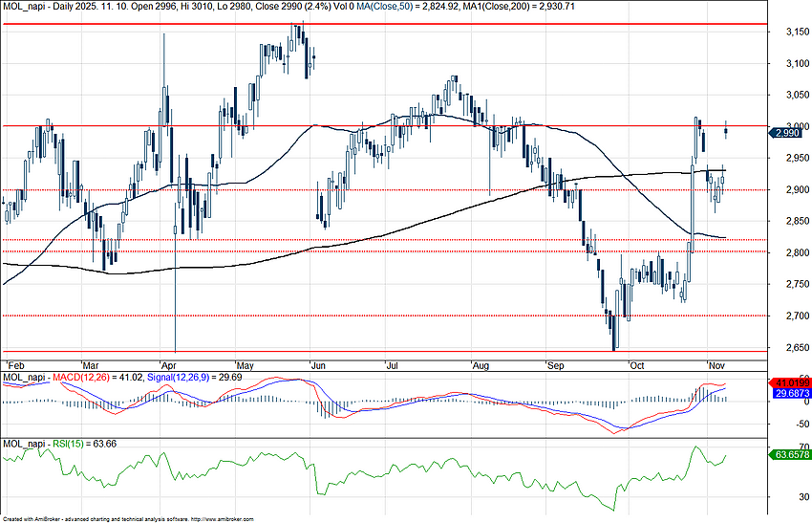Image resolution: width=812 pixels, height=523 pixels.
Task: Click the long lower wick in April
Action: 176,306
